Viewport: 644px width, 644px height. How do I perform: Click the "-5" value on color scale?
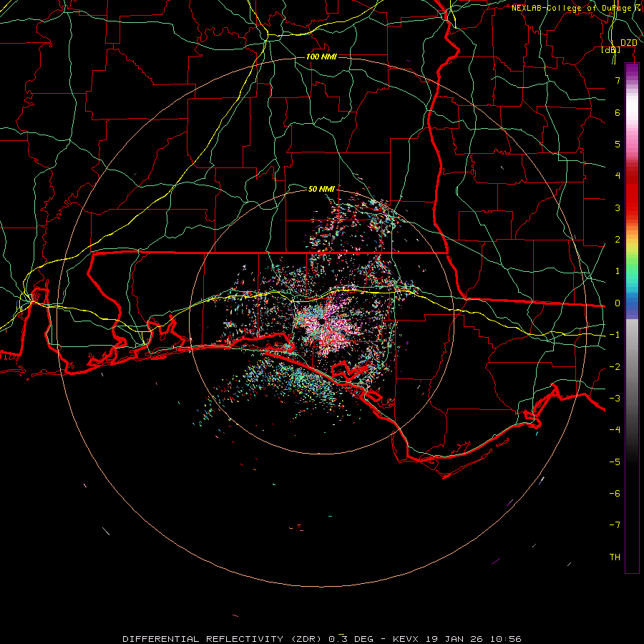point(615,462)
